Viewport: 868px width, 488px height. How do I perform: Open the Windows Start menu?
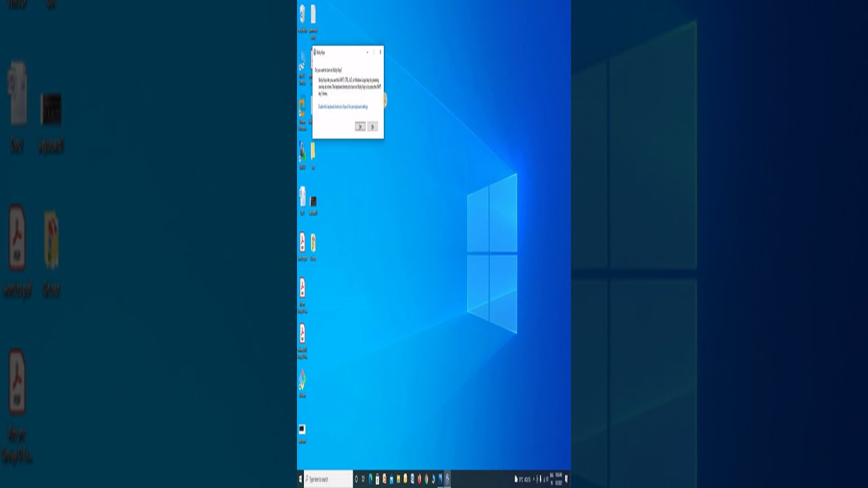300,479
